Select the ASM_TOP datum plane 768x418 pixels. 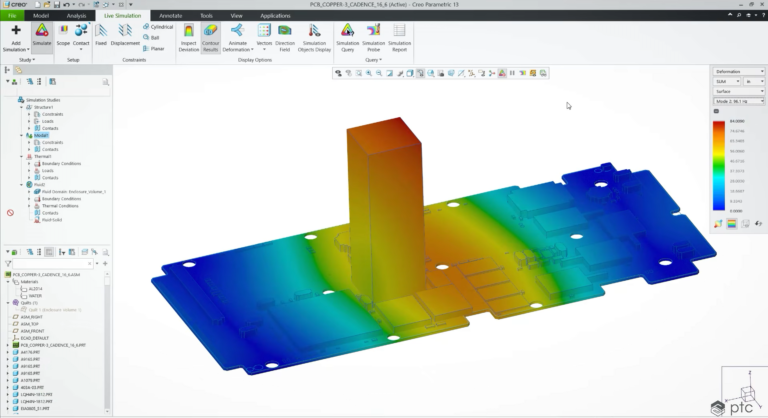tap(29, 324)
